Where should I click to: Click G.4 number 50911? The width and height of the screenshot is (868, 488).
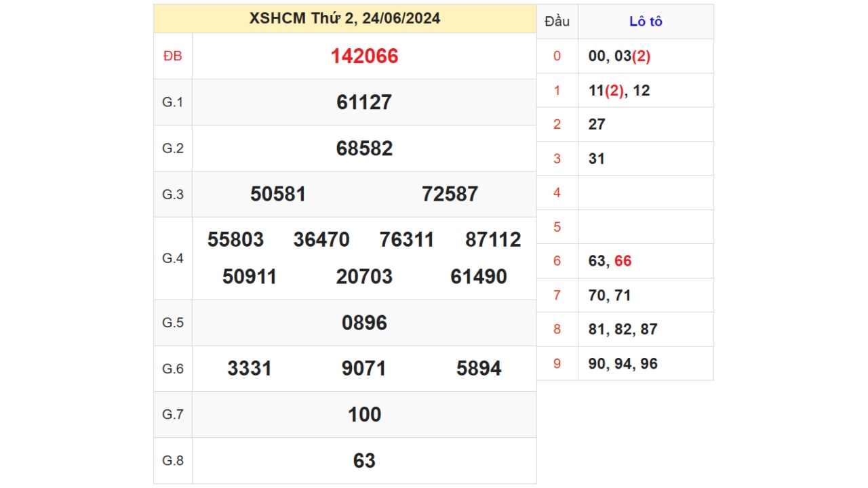[x=250, y=277]
